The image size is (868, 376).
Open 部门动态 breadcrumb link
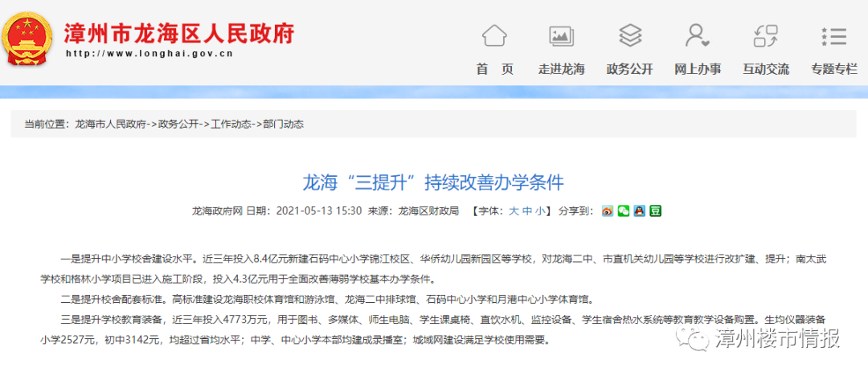(x=283, y=125)
